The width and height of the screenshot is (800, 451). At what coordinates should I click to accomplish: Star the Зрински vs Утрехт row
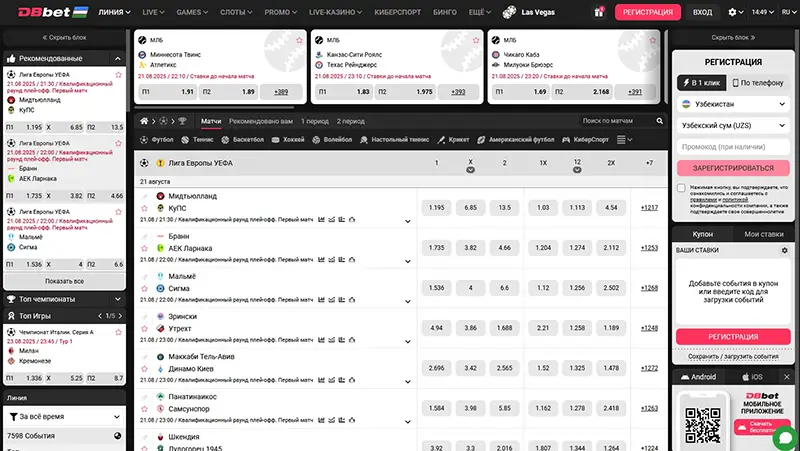point(144,329)
